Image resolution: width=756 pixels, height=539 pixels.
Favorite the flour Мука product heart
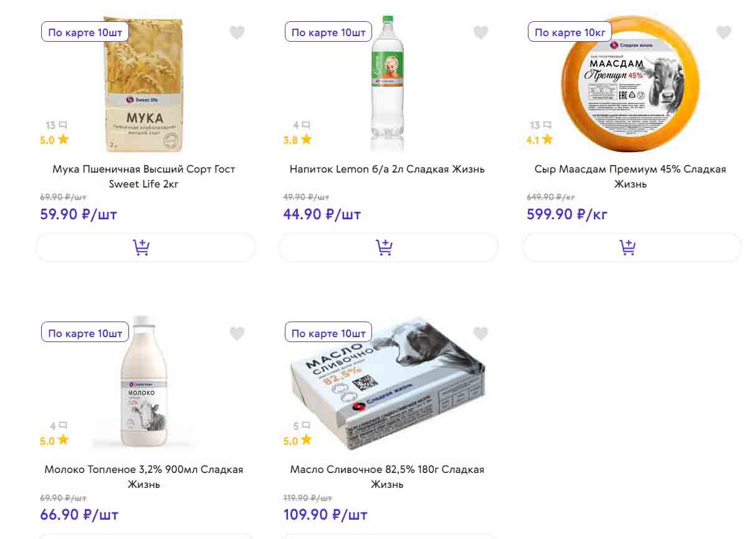237,32
